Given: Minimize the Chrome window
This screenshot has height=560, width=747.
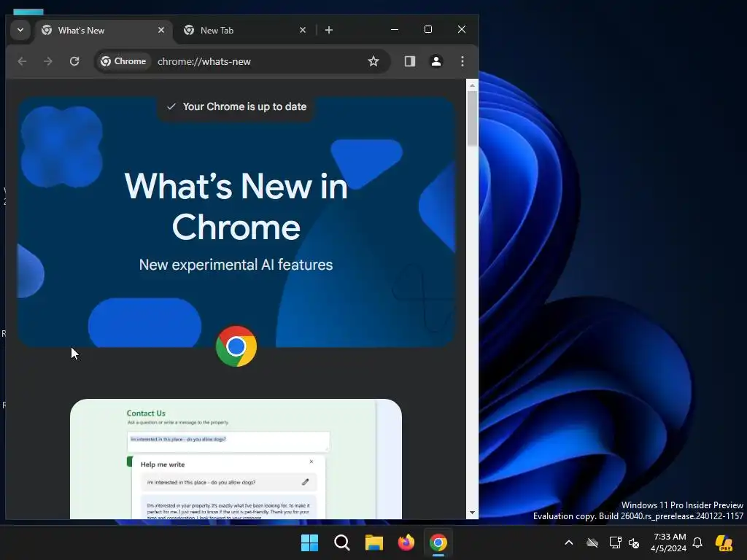Looking at the screenshot, I should pos(395,29).
